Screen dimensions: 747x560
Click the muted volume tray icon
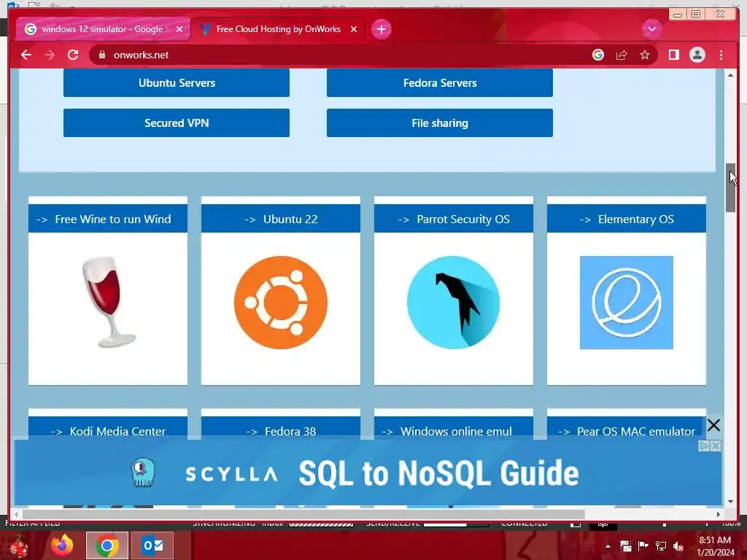pyautogui.click(x=678, y=546)
